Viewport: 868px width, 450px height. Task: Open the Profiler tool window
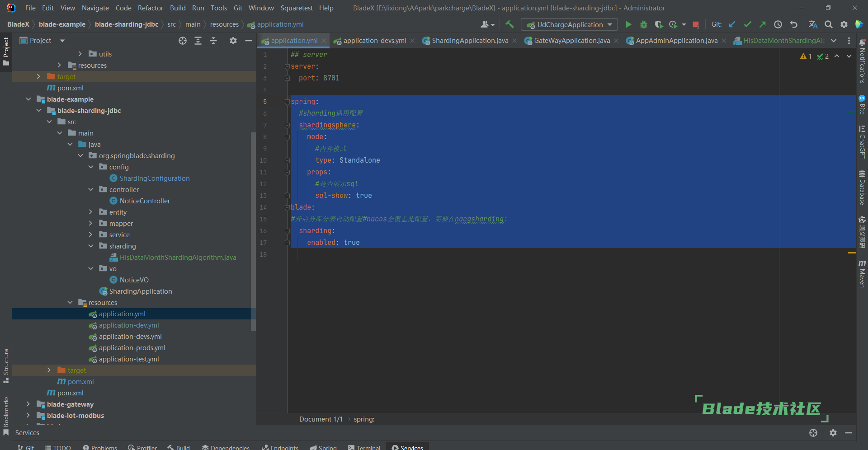coord(142,447)
